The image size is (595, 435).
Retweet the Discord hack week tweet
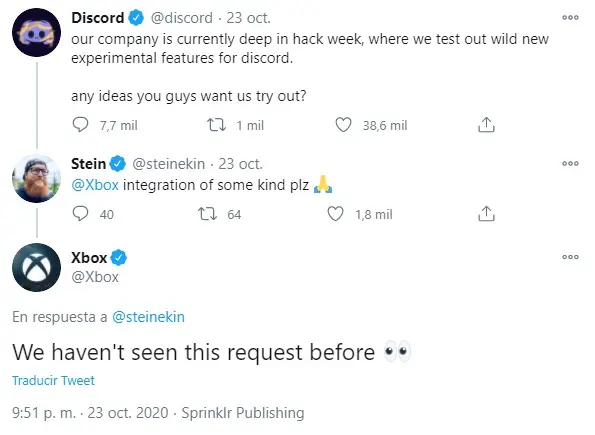[216, 125]
